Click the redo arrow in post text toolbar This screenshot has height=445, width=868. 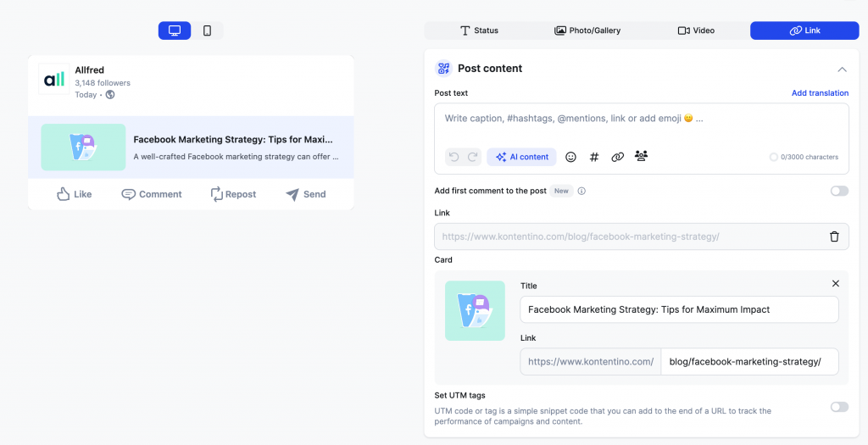[x=473, y=157]
